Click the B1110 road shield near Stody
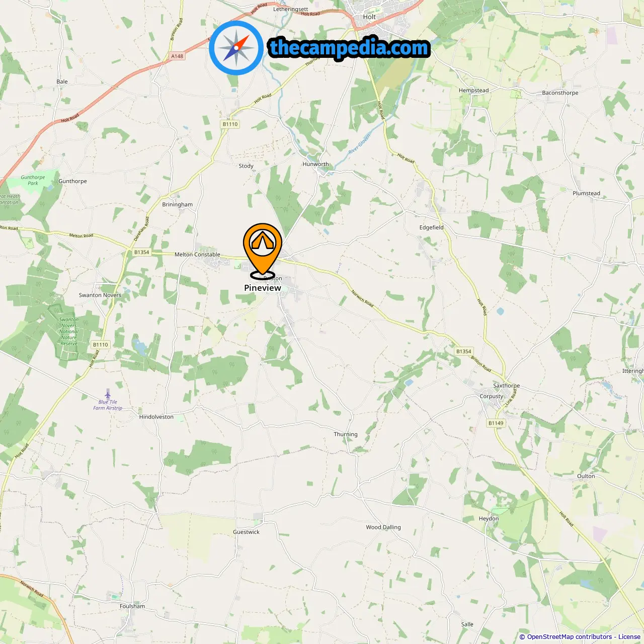The height and width of the screenshot is (644, 644). coord(230,124)
